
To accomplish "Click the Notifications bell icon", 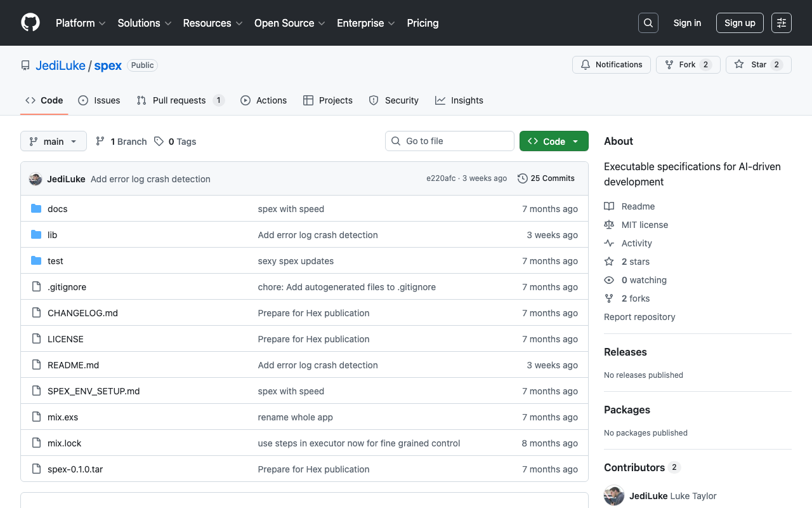I will tap(584, 64).
